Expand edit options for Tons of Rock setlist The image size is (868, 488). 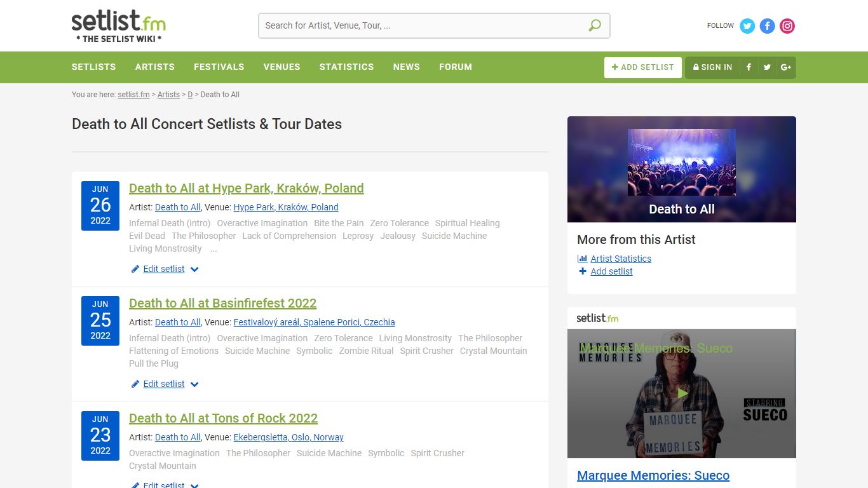(x=194, y=485)
